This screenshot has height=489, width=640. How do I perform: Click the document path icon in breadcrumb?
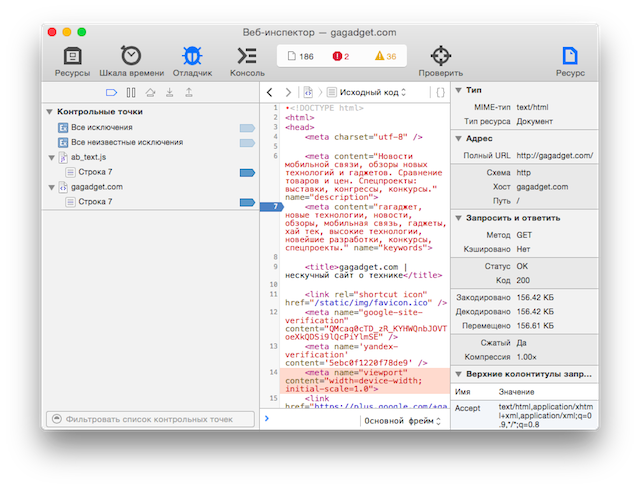(308, 93)
